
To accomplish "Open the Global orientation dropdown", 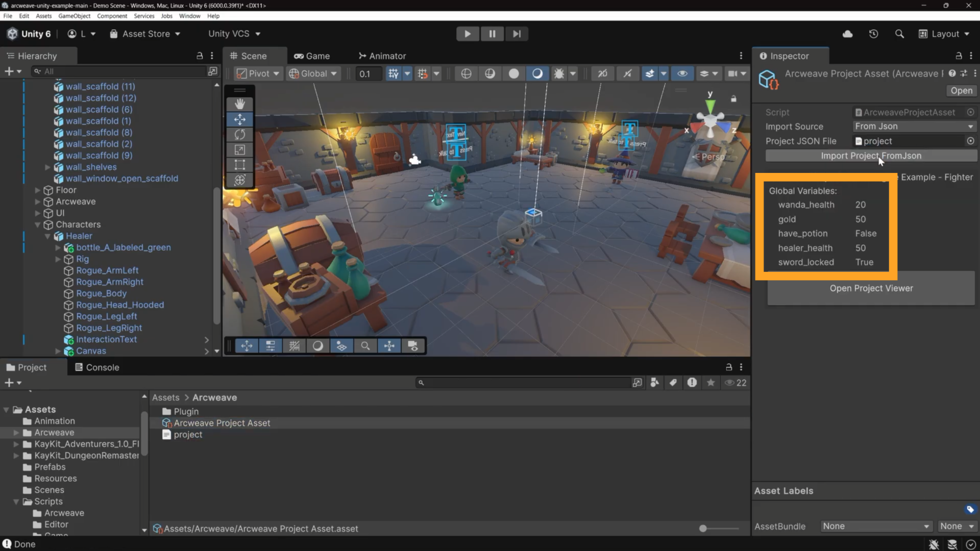I will (313, 73).
